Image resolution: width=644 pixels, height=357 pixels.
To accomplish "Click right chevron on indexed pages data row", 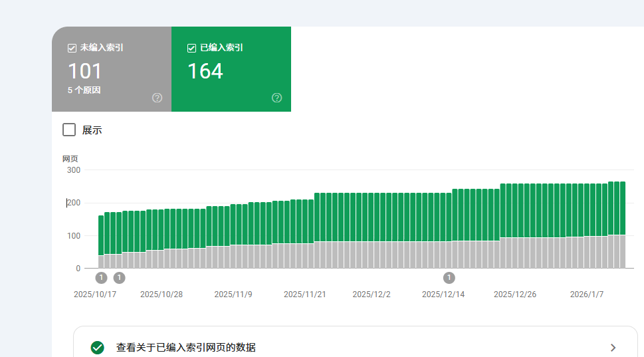I will [613, 347].
